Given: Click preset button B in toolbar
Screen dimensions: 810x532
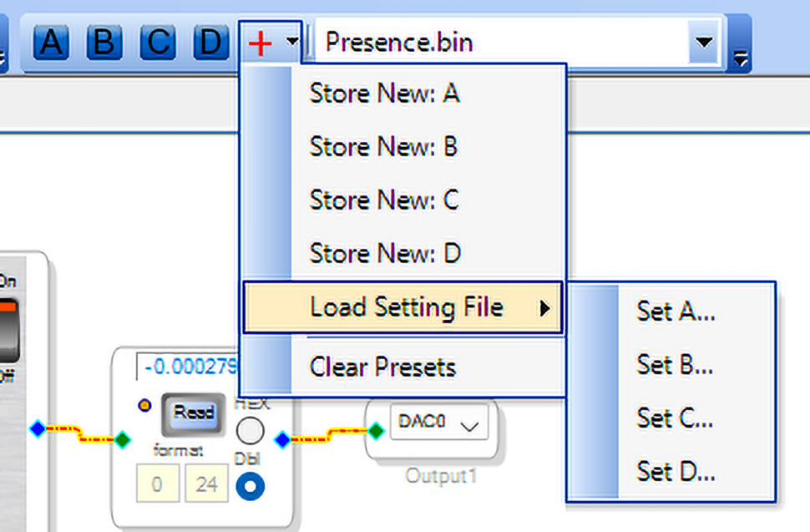Looking at the screenshot, I should [104, 42].
